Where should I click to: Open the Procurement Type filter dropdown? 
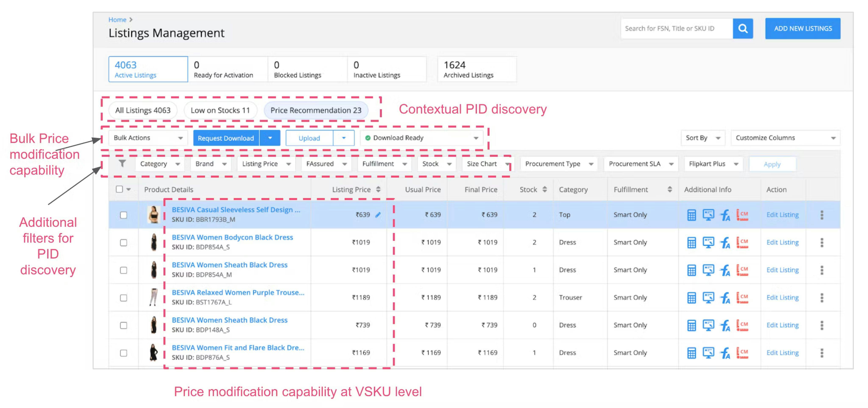(559, 164)
